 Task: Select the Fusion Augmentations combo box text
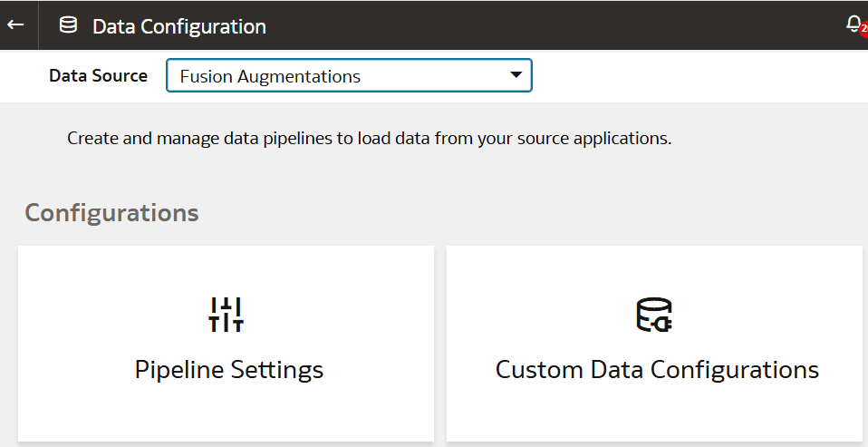pyautogui.click(x=270, y=77)
